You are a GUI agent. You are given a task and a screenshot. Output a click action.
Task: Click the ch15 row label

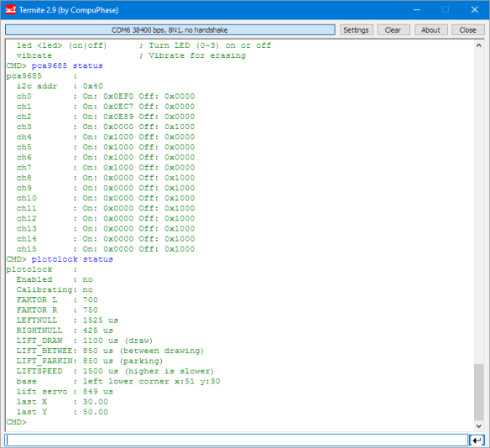(27, 249)
